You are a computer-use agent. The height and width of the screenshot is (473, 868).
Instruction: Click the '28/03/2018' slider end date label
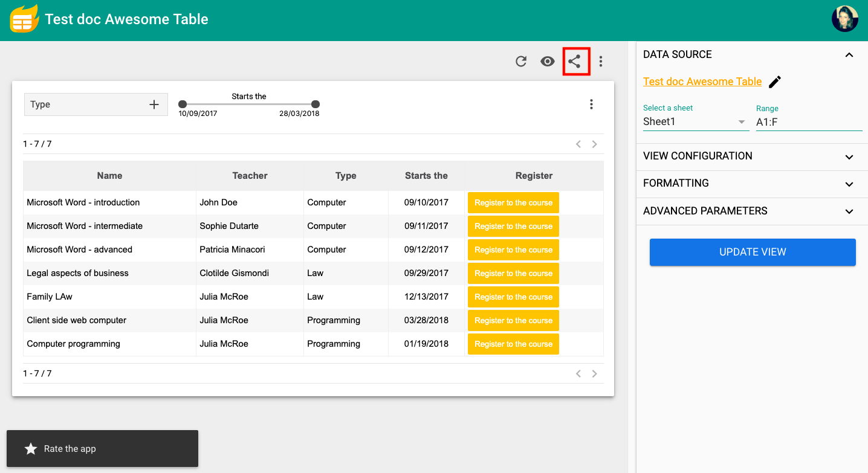[299, 114]
